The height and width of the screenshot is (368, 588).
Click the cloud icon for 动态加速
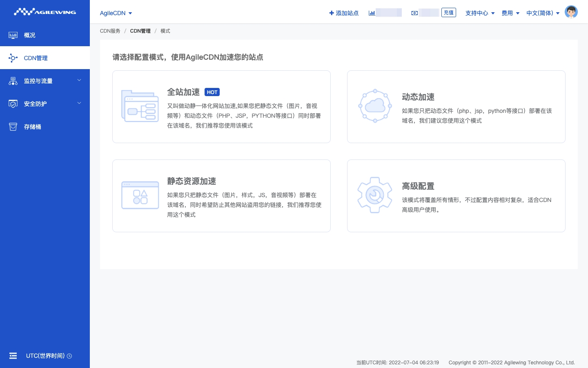[374, 106]
